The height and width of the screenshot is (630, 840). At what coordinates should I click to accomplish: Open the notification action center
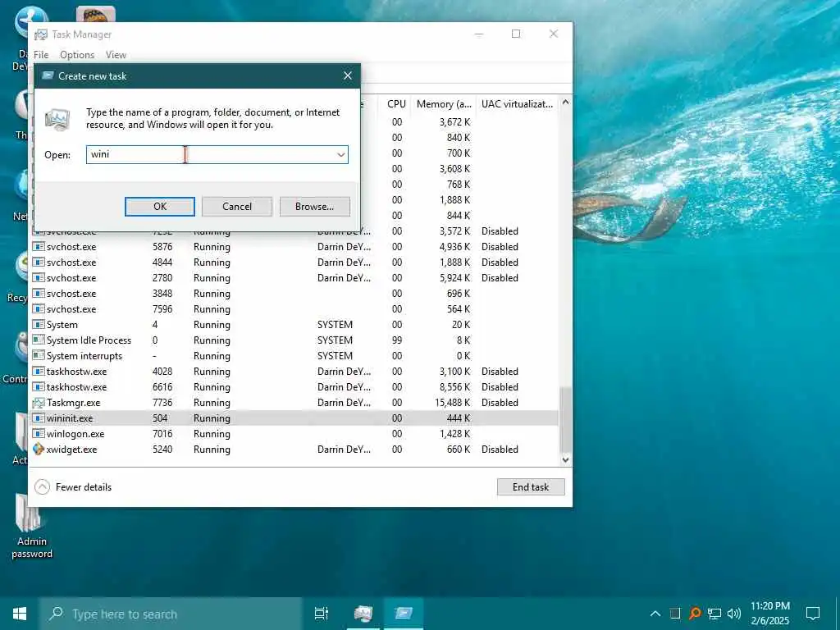tap(813, 614)
